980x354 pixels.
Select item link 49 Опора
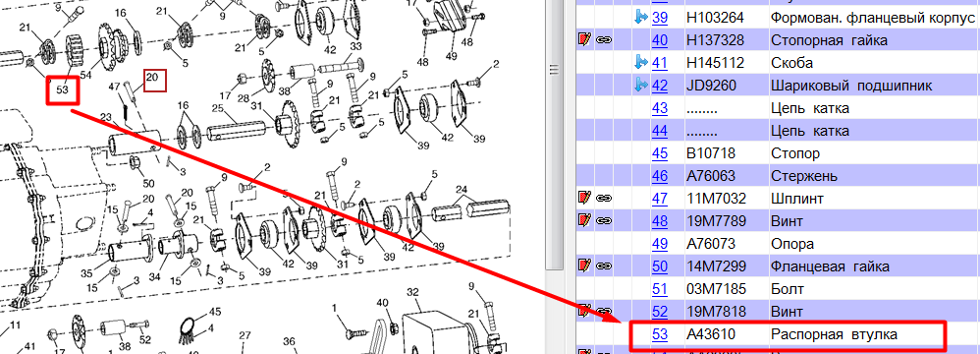click(x=660, y=244)
